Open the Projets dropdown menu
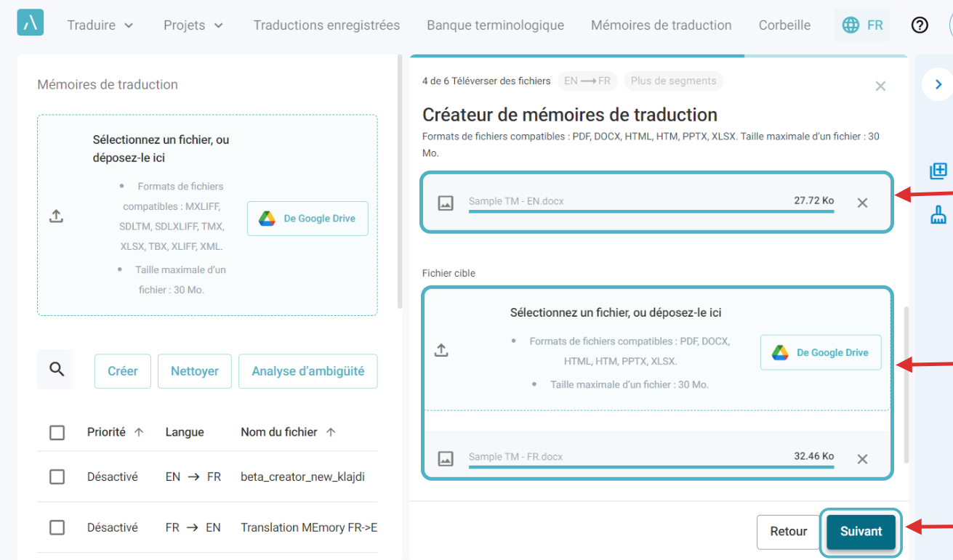This screenshot has width=953, height=560. [x=193, y=25]
